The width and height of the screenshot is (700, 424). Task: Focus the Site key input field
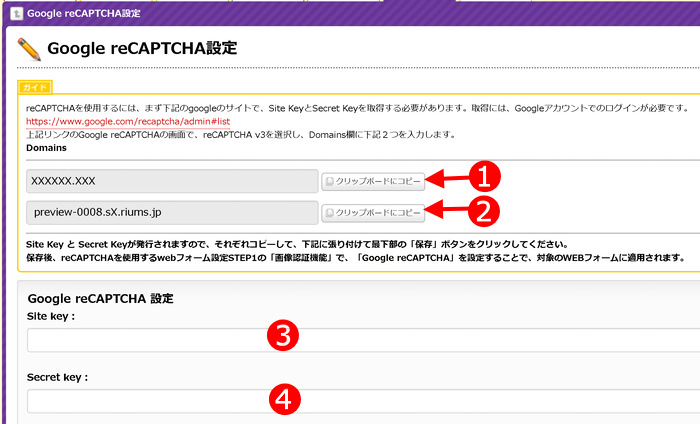[363, 340]
